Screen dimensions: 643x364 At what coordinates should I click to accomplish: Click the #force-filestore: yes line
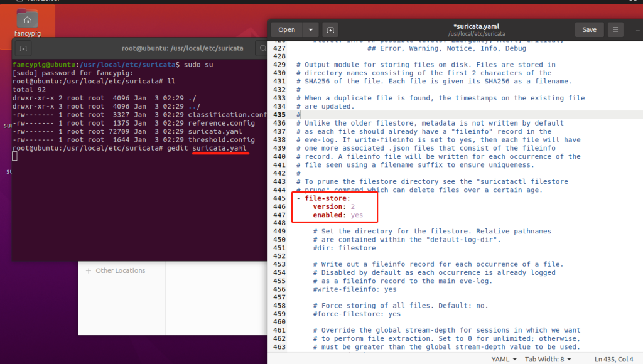[x=357, y=314]
